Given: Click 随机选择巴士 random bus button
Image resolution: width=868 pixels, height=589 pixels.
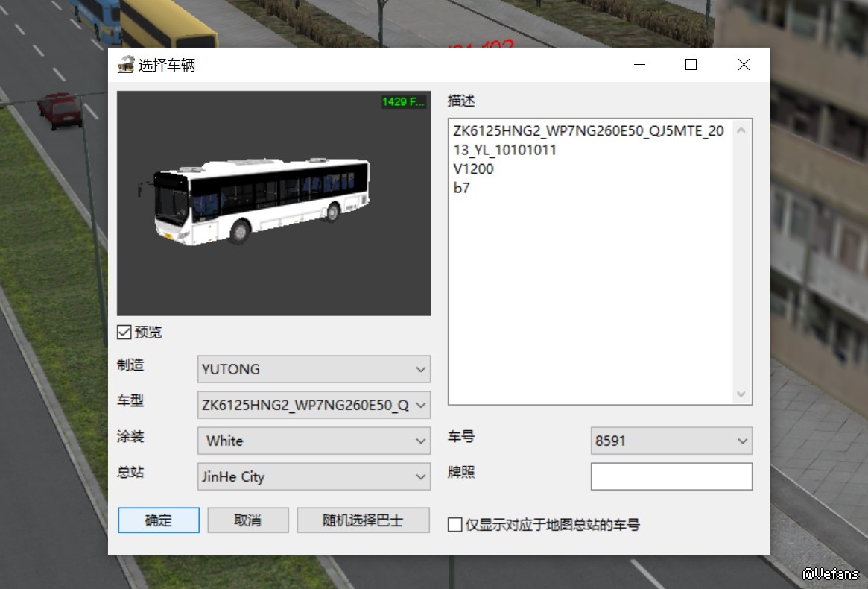Looking at the screenshot, I should coord(363,520).
